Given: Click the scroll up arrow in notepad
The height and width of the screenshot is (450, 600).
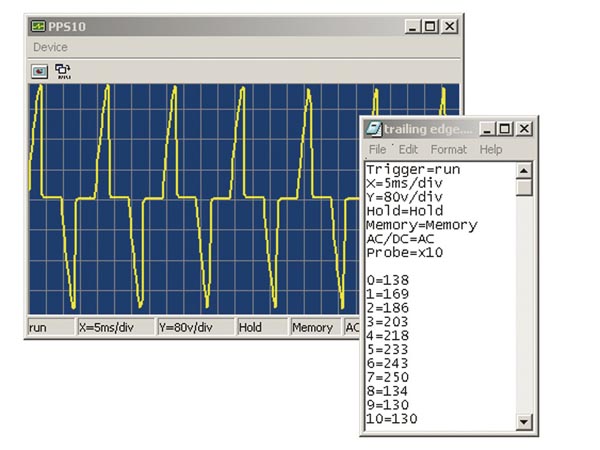Looking at the screenshot, I should (524, 170).
